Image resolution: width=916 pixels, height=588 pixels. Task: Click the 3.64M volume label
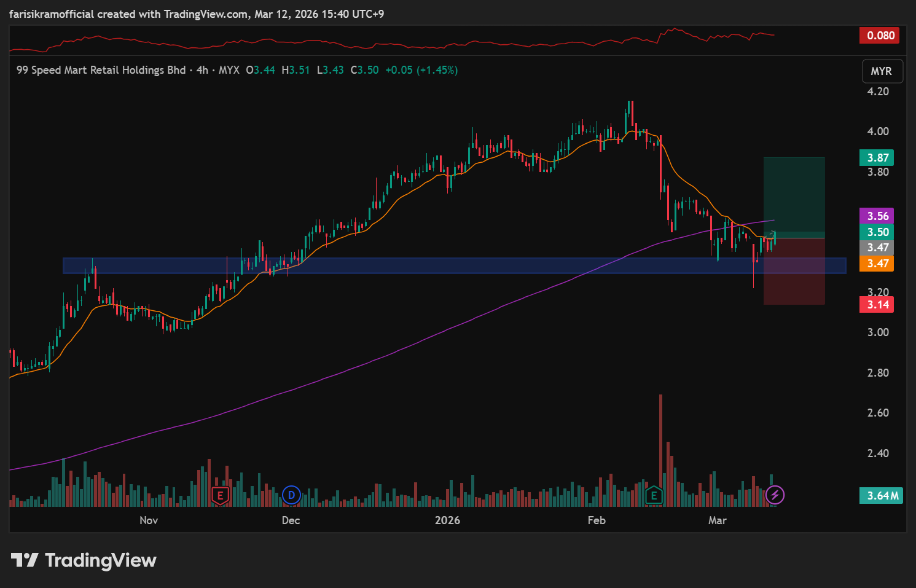[882, 495]
